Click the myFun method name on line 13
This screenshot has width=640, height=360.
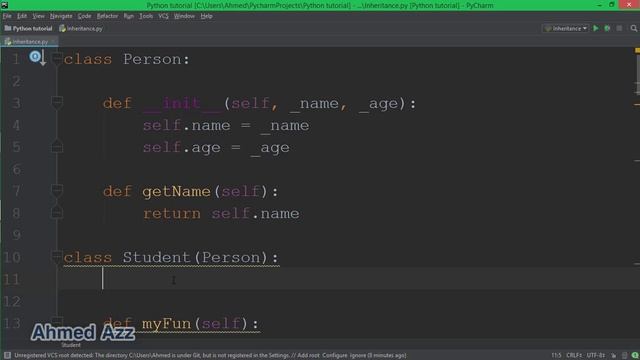(x=167, y=324)
